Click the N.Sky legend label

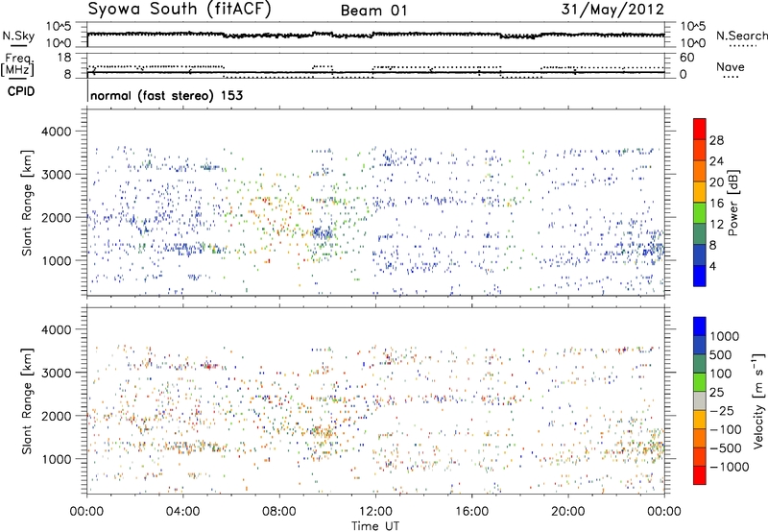(x=18, y=36)
